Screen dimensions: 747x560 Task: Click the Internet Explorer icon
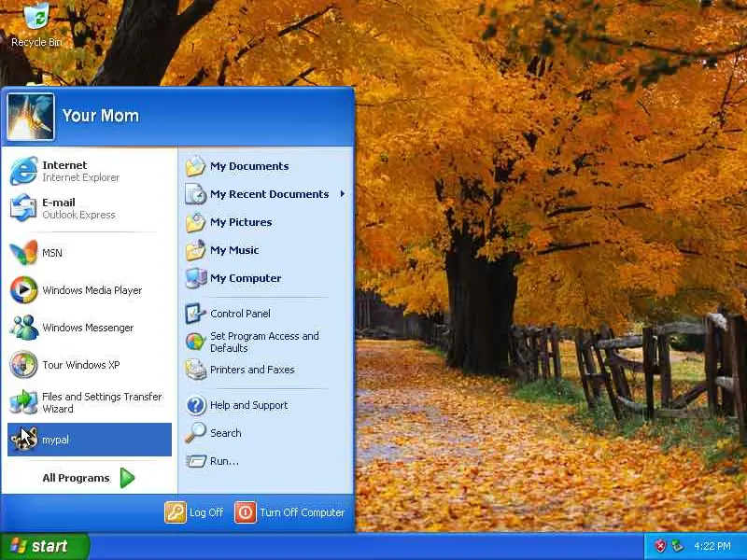point(23,171)
